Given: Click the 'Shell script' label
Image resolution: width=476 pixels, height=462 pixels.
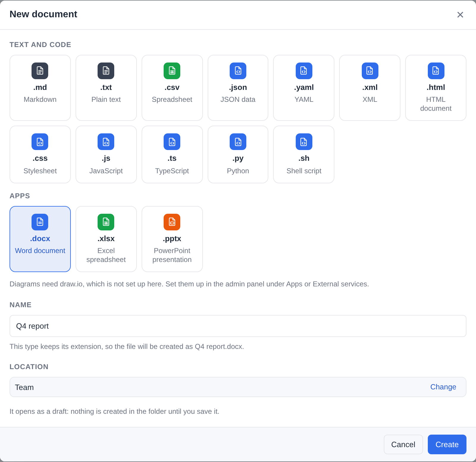Looking at the screenshot, I should pyautogui.click(x=304, y=171).
